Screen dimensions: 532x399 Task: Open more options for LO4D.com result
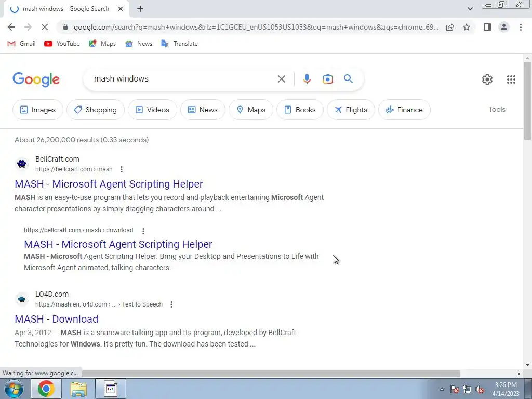coord(171,304)
